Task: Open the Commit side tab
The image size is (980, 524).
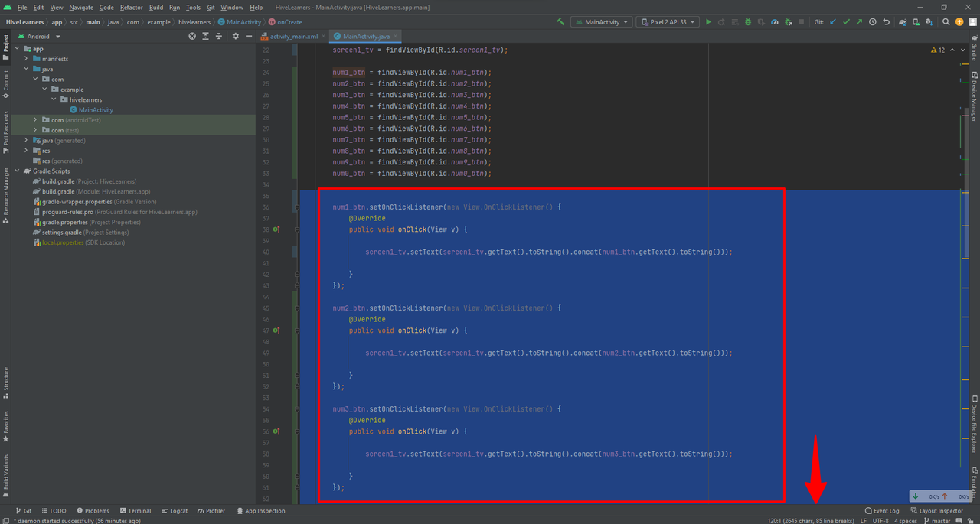Action: pyautogui.click(x=5, y=83)
